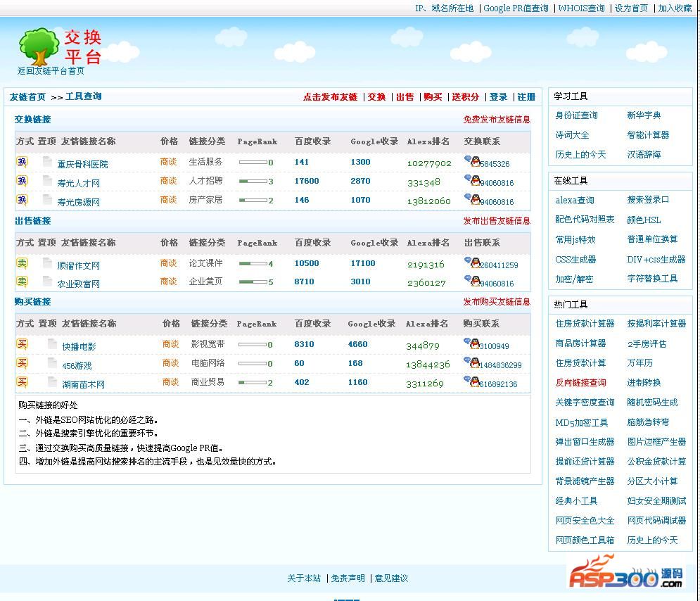This screenshot has width=700, height=601.
Task: Click QQ contact icon for 农业致富网
Action: 472,281
